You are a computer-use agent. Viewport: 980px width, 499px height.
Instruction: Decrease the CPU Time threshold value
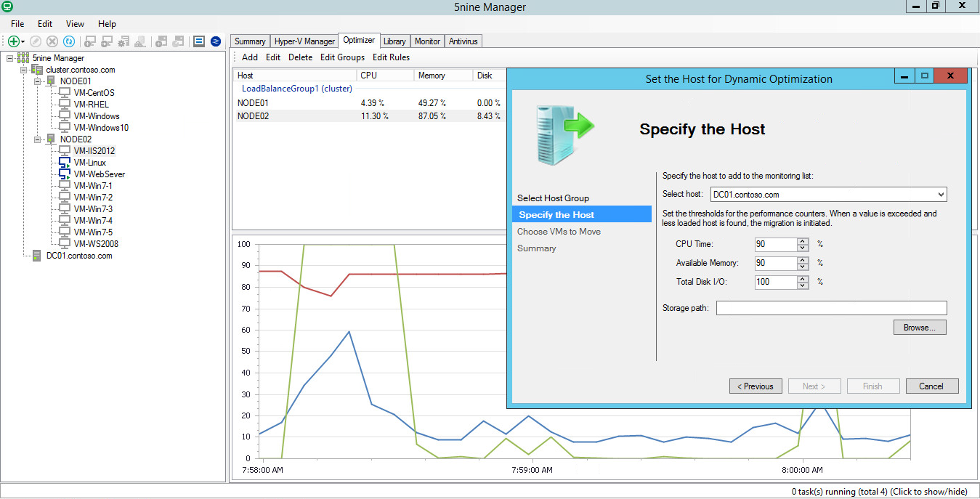pos(803,248)
